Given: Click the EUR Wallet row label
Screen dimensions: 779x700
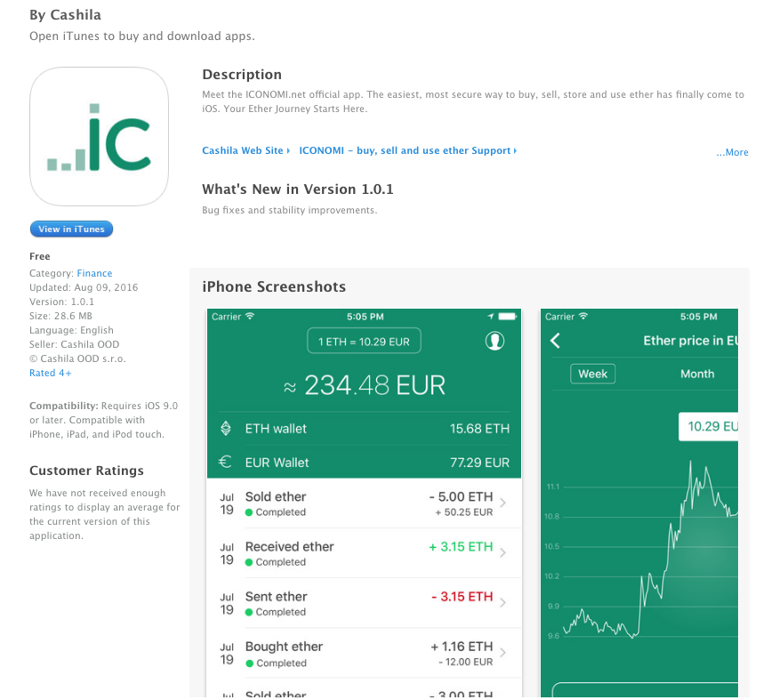Looking at the screenshot, I should pyautogui.click(x=277, y=463).
